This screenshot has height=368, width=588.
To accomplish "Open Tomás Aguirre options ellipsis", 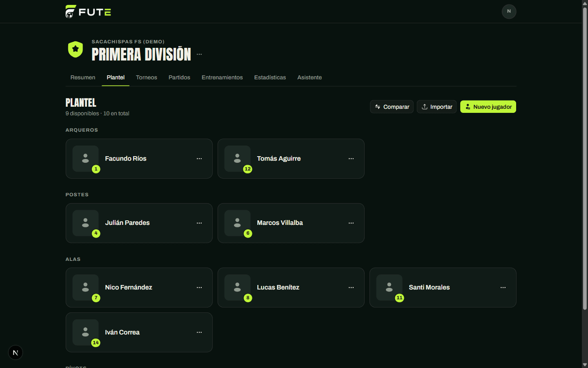I will [351, 159].
